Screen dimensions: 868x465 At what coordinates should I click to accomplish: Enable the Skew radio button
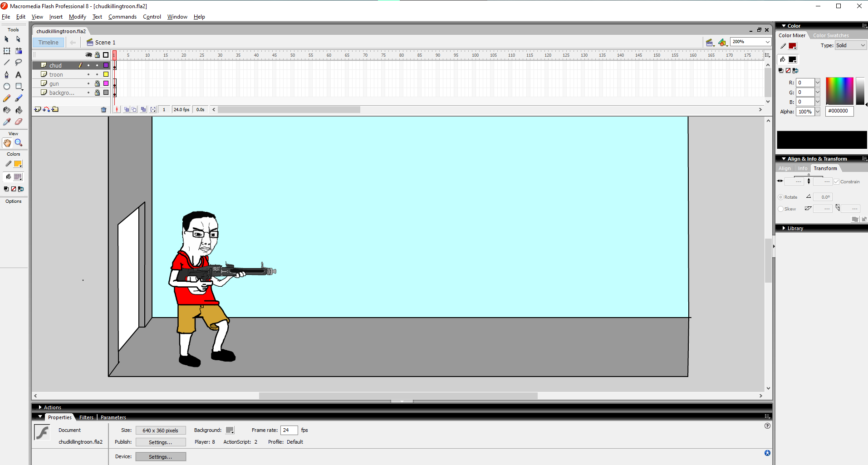tap(781, 209)
